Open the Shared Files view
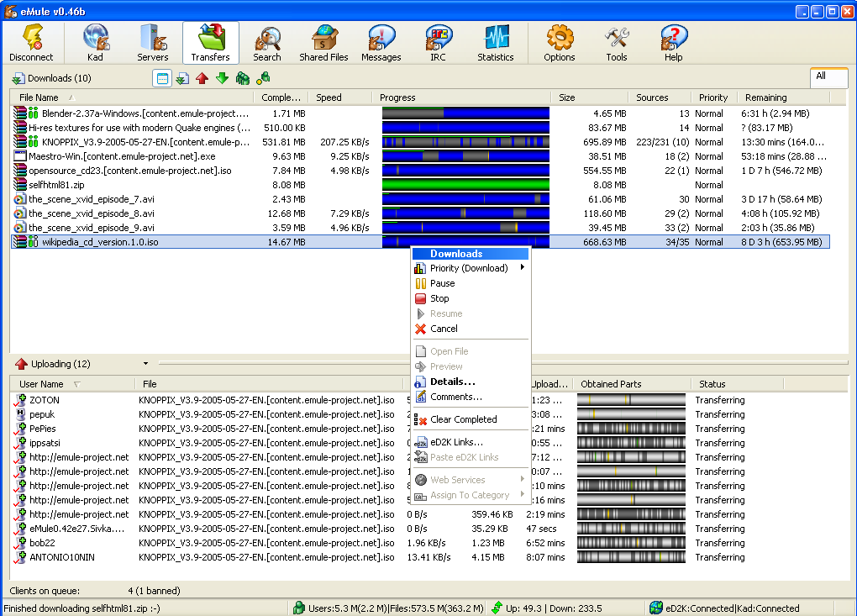 (x=323, y=42)
